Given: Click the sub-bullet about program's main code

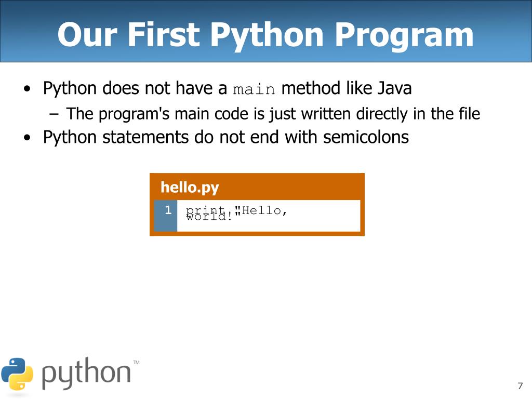Looking at the screenshot, I should click(x=273, y=114).
